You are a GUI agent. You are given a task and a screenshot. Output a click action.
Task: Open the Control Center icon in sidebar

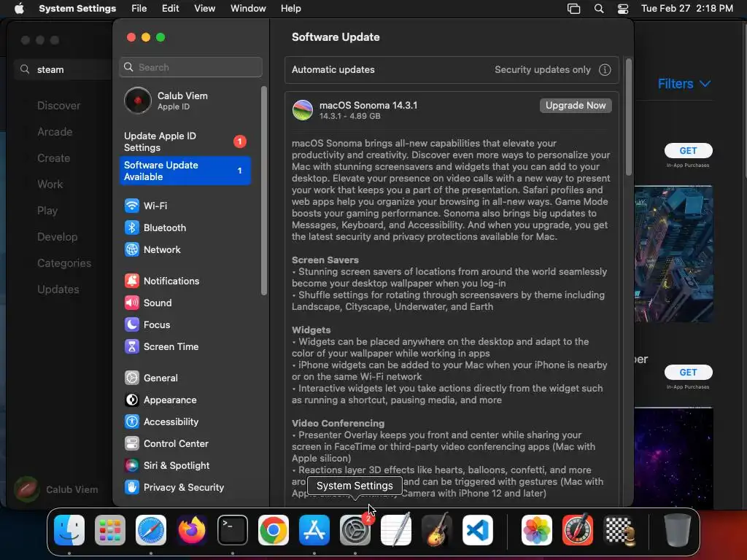pyautogui.click(x=132, y=444)
